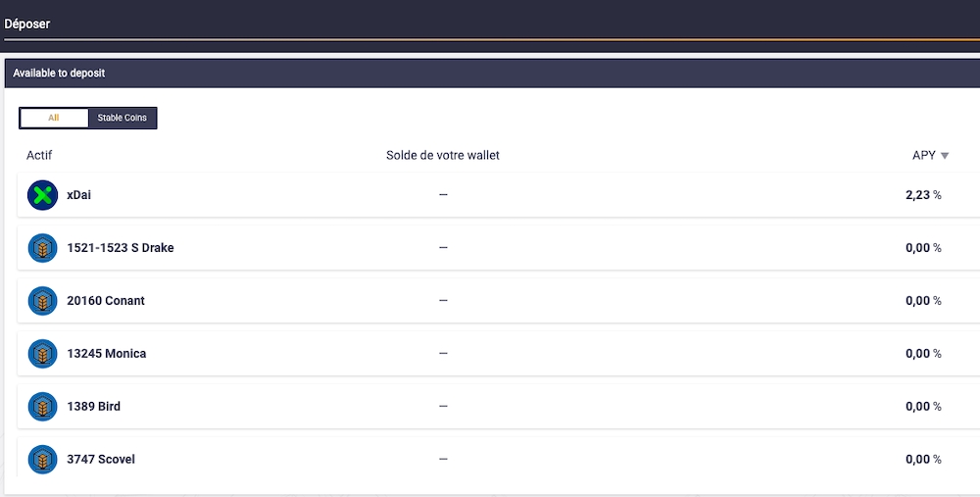Click the APY column header
980x497 pixels.
[x=924, y=155]
